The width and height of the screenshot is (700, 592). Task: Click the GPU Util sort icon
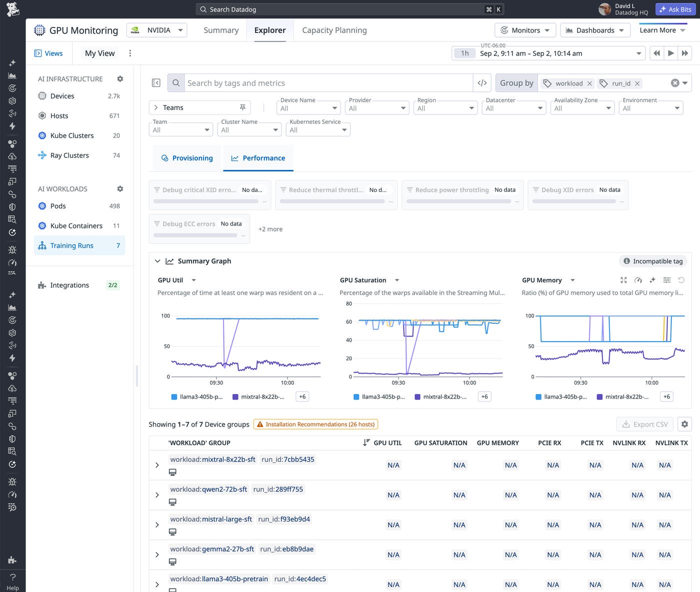coord(366,442)
